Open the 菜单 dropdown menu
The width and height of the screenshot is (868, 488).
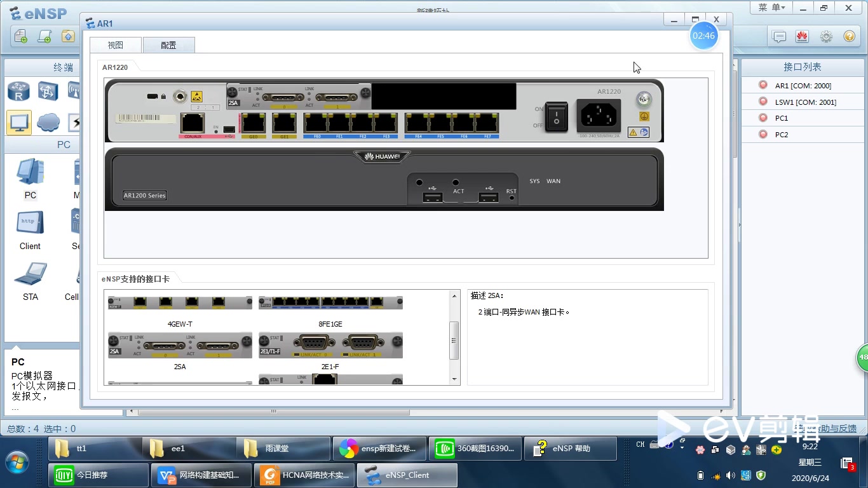tap(772, 8)
